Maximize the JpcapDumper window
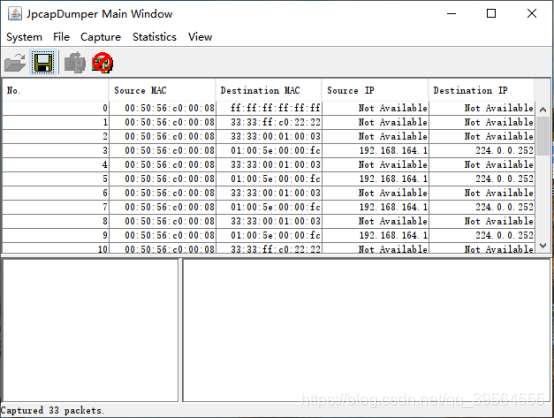The image size is (554, 418). [x=491, y=14]
